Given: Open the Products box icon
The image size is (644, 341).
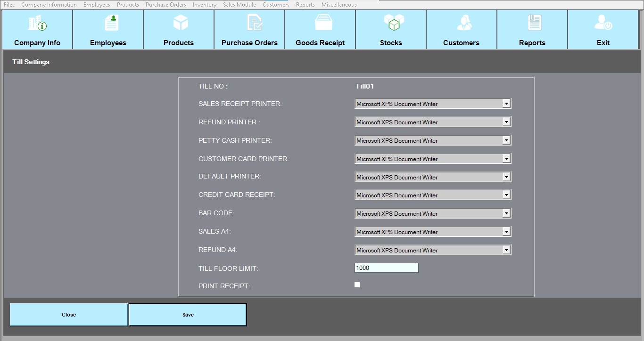Looking at the screenshot, I should click(x=181, y=23).
